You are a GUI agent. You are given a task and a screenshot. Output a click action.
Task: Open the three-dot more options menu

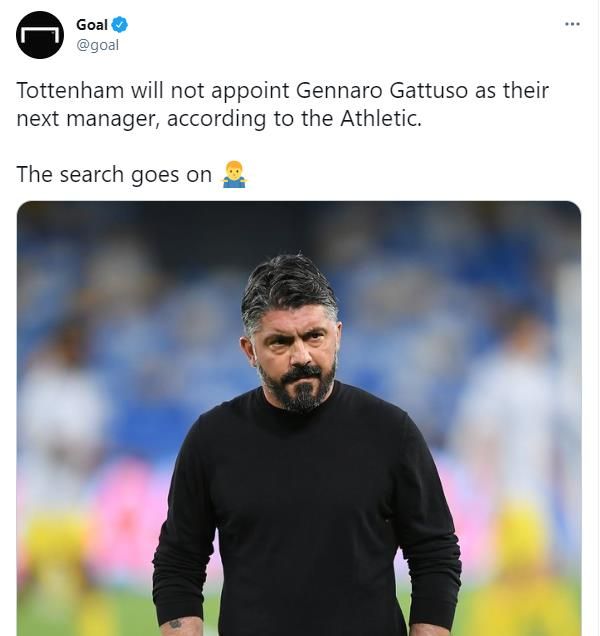click(572, 24)
